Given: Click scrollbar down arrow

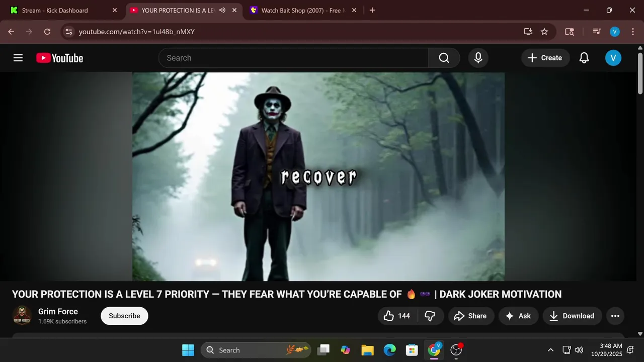Looking at the screenshot, I should (x=640, y=333).
